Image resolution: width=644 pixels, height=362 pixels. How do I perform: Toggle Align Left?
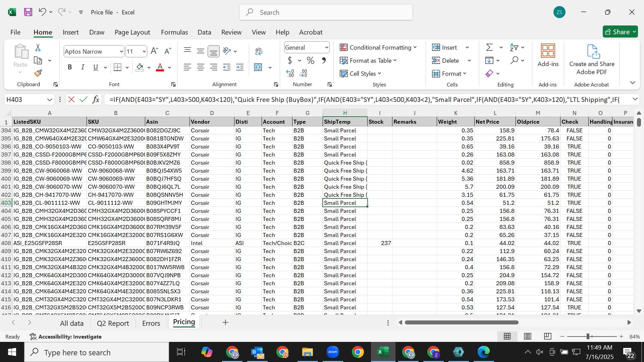click(187, 67)
